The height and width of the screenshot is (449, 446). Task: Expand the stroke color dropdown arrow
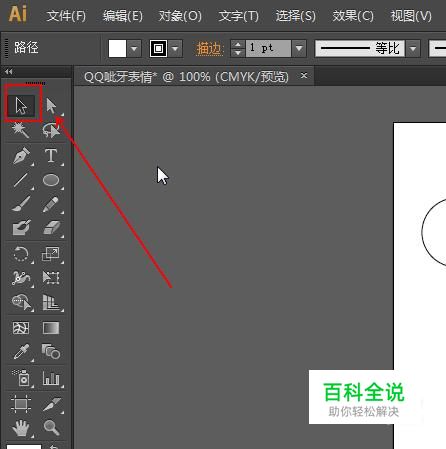coord(175,49)
